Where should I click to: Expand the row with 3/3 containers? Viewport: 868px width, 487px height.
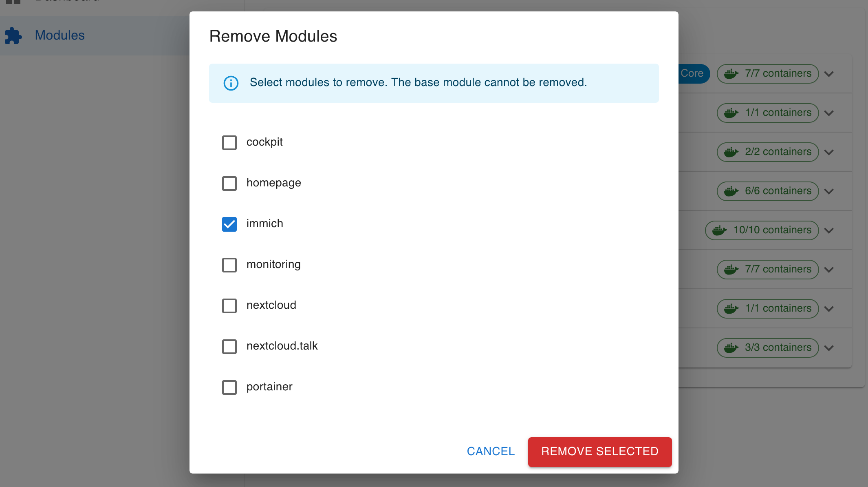(x=828, y=348)
